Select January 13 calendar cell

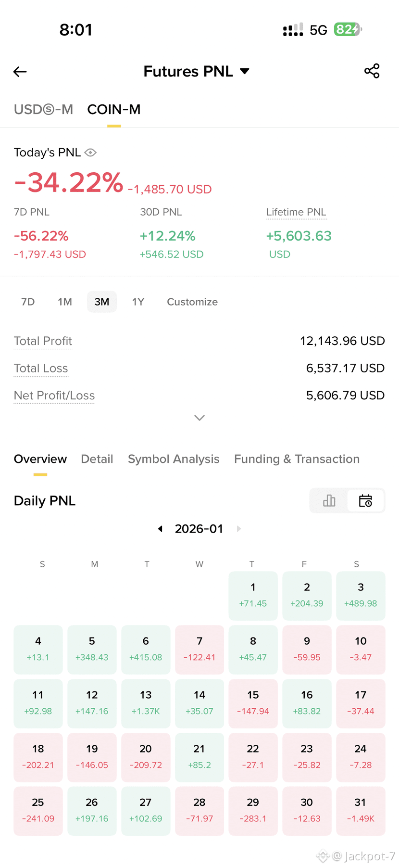tap(146, 703)
